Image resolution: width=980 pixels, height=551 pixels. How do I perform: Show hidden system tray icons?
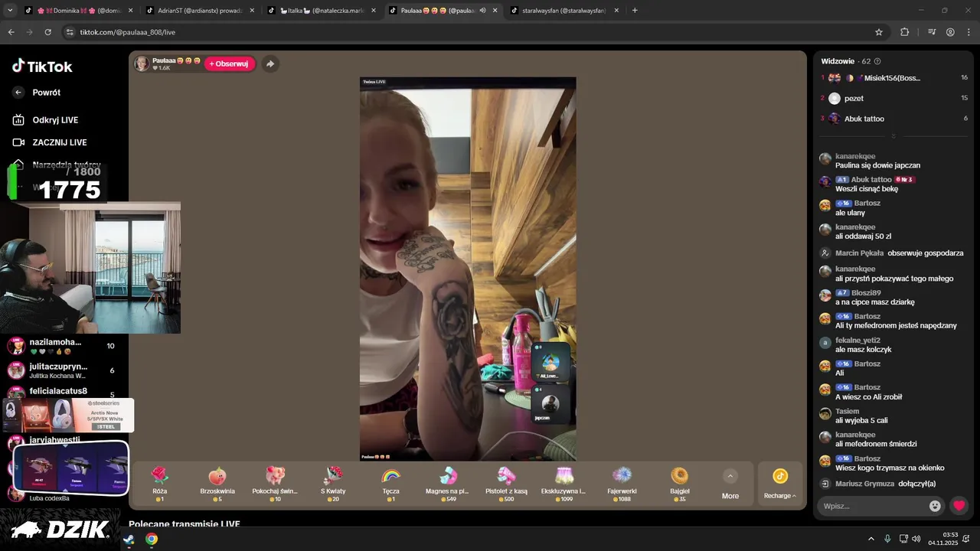point(871,539)
